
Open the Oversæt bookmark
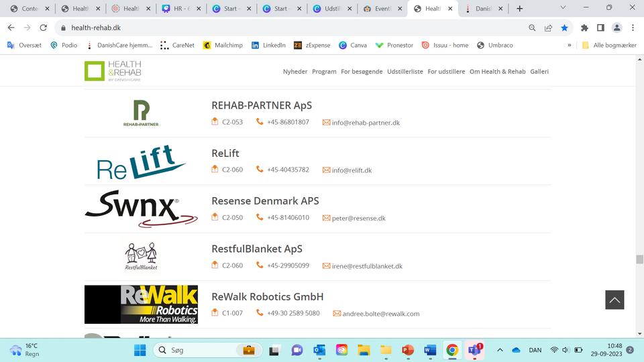pyautogui.click(x=24, y=45)
